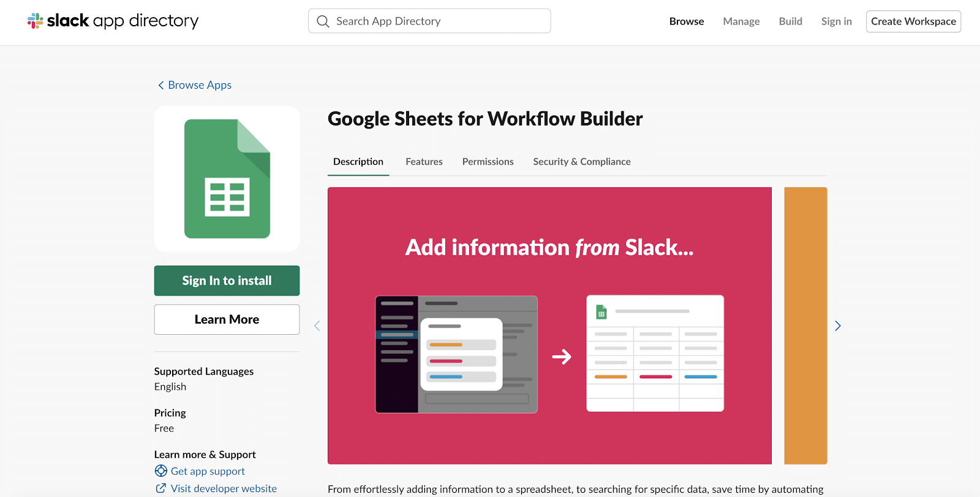Show previous carousel slide with left arrow

click(x=317, y=326)
